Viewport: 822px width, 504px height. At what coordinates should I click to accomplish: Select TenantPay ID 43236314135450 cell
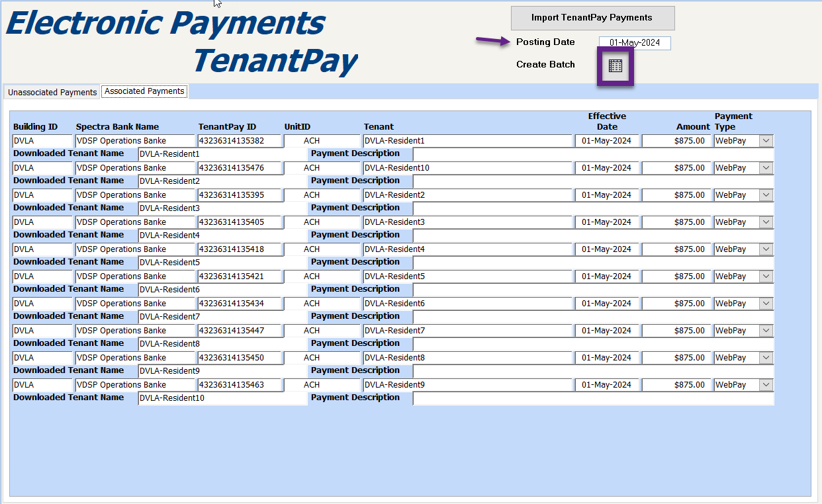click(x=240, y=358)
